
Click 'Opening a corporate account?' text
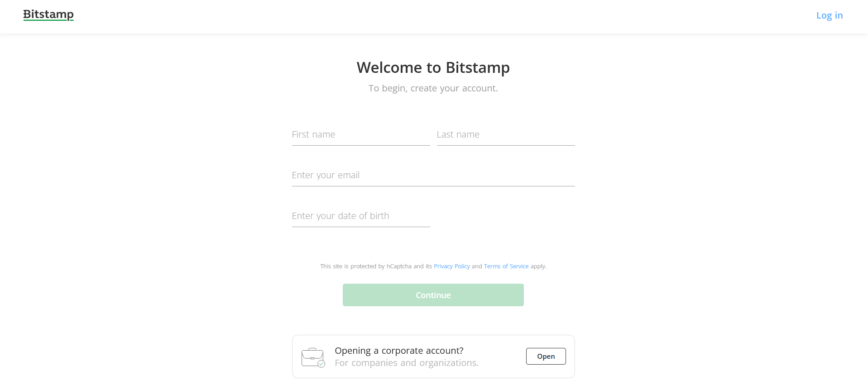click(399, 351)
